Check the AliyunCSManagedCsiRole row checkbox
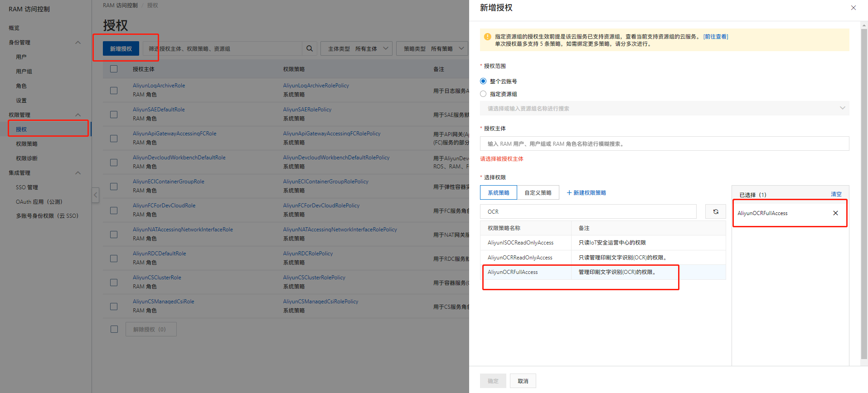 coord(114,306)
